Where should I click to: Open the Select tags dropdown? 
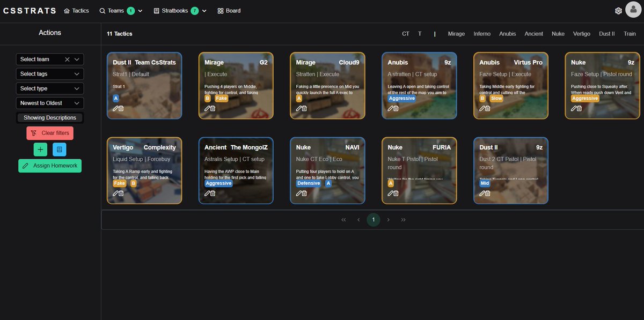click(50, 74)
